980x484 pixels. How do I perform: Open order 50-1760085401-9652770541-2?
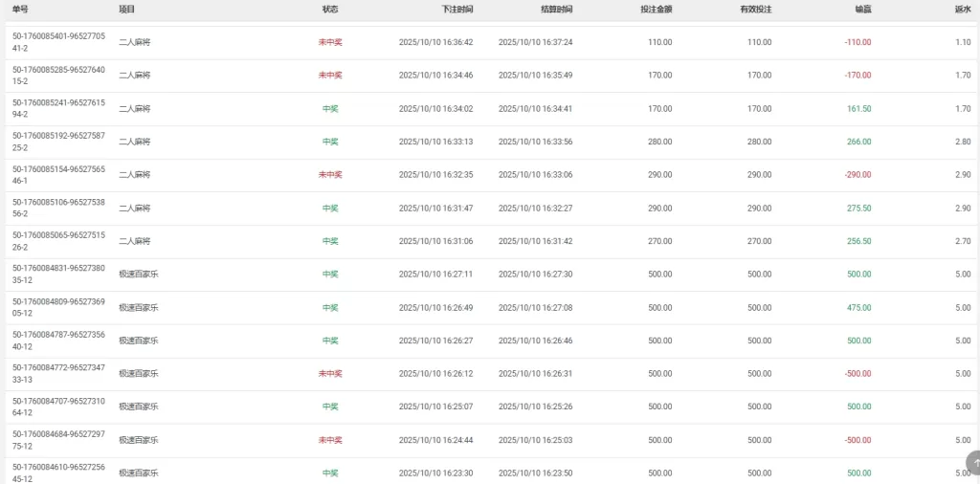pyautogui.click(x=58, y=42)
